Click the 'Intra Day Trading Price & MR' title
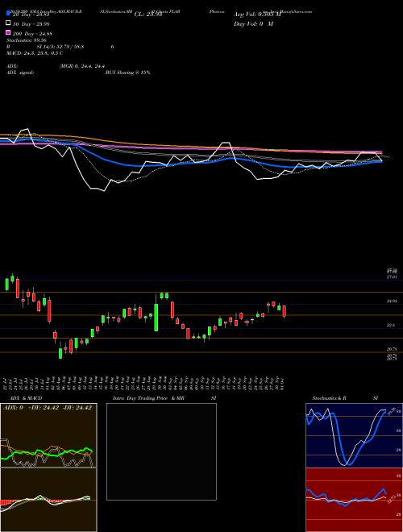This screenshot has height=532, width=403. 148,398
